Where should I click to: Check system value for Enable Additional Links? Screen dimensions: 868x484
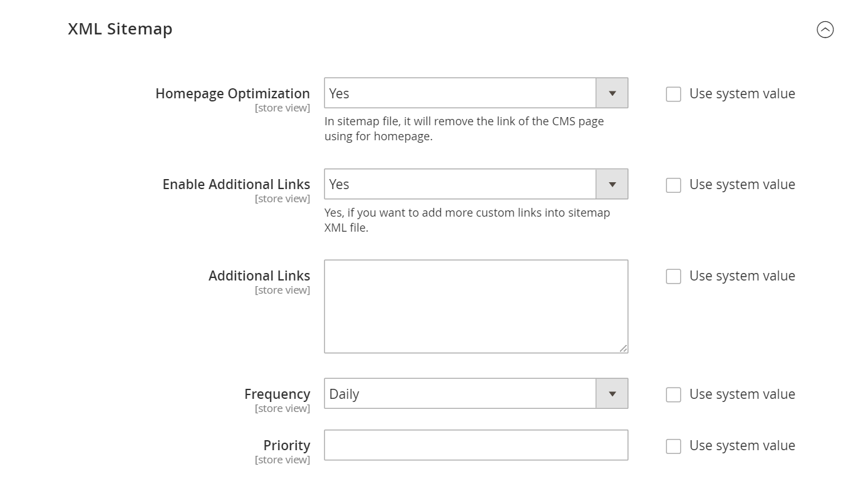(x=673, y=185)
